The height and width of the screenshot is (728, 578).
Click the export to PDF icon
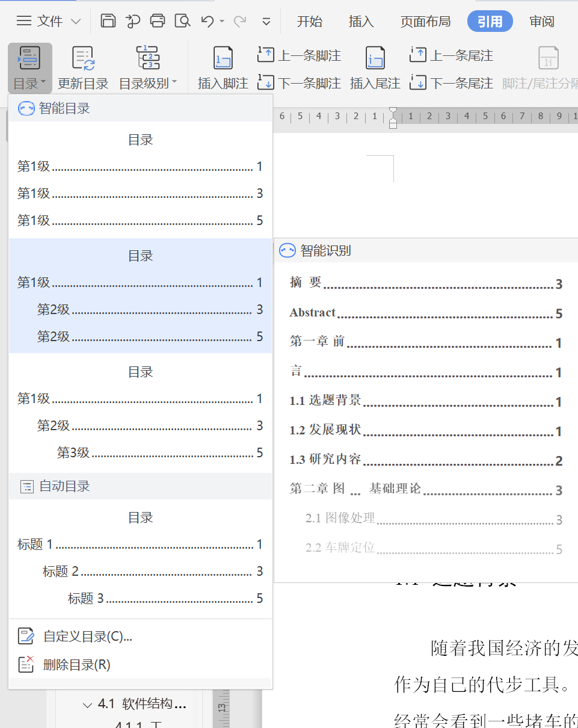click(132, 21)
